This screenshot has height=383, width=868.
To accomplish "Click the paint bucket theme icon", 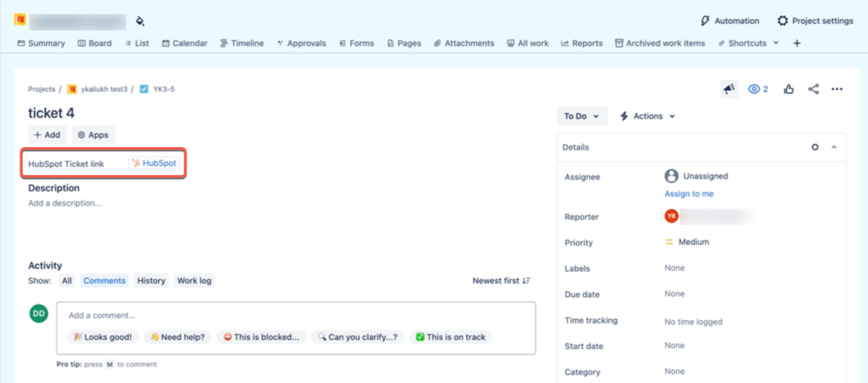I will tap(140, 21).
